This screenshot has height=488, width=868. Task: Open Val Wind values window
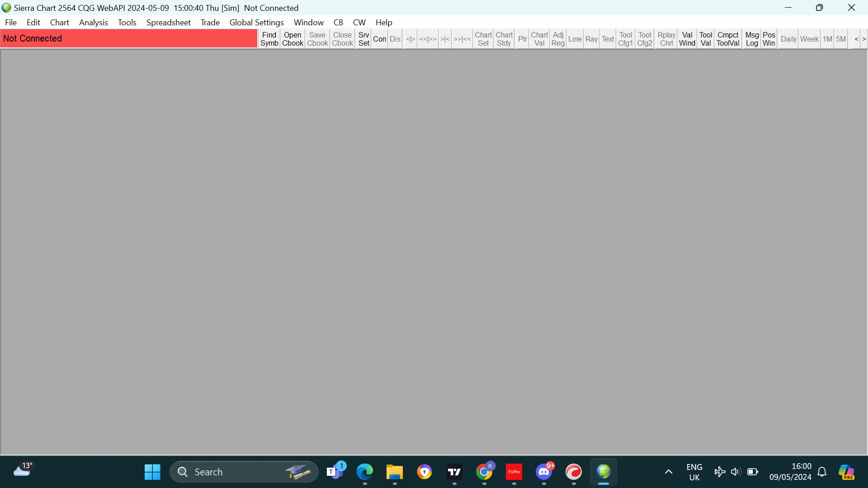pyautogui.click(x=687, y=39)
